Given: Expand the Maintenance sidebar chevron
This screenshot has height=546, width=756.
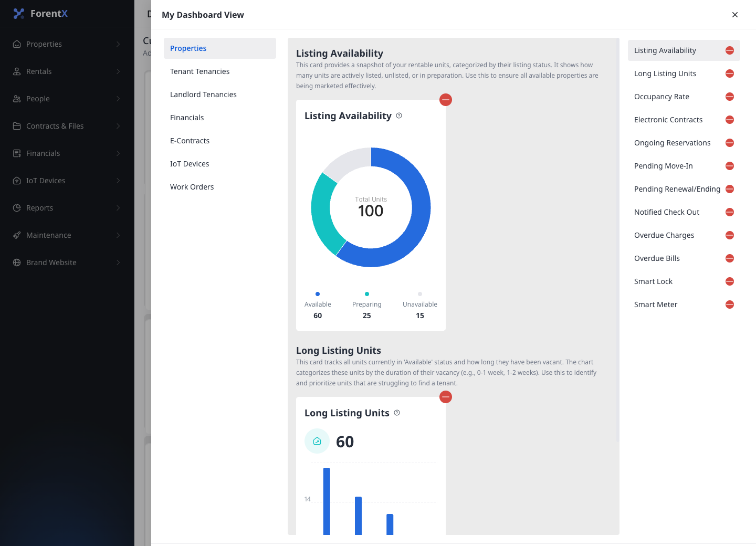Looking at the screenshot, I should tap(118, 235).
